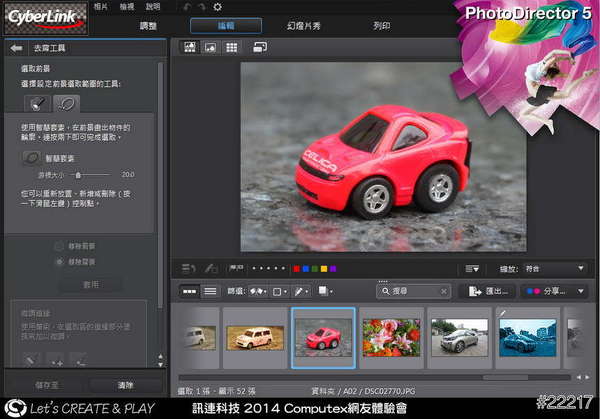The height and width of the screenshot is (419, 600).
Task: Select the smart lasso tab icon
Action: click(x=67, y=102)
